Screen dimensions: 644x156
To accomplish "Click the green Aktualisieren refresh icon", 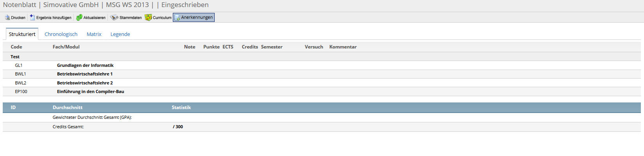I will pos(79,18).
